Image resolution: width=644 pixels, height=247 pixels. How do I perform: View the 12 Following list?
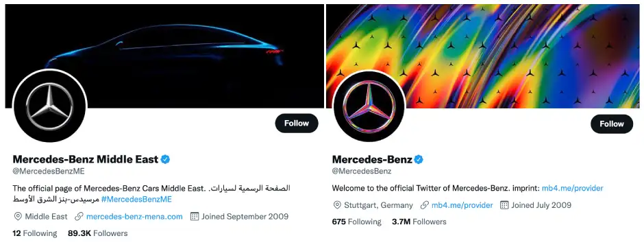[x=34, y=233]
